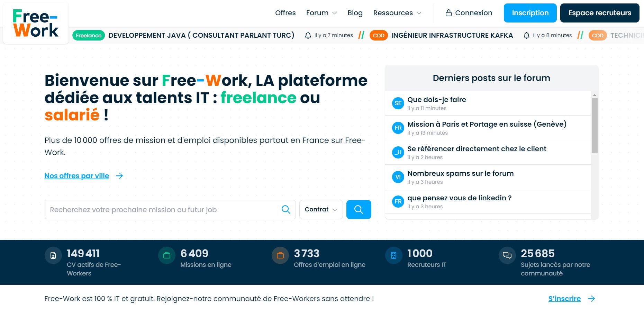This screenshot has height=309, width=644.
Task: Click the forum list scrollbar thumb
Action: [x=595, y=126]
